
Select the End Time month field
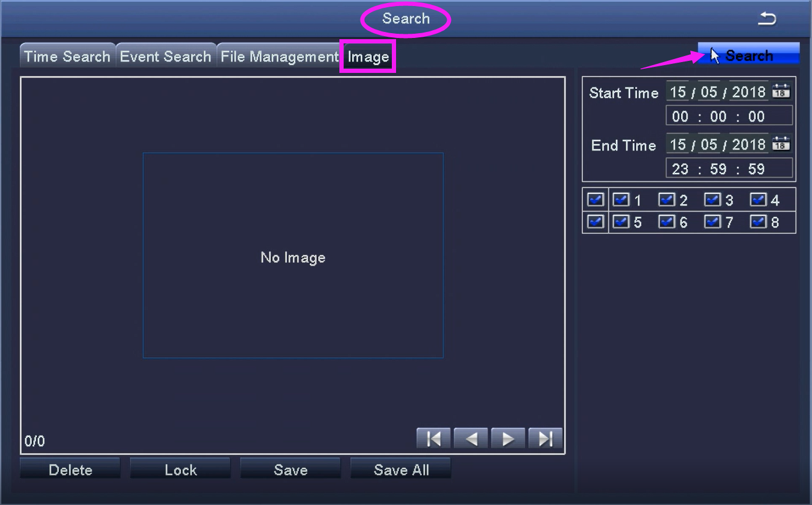(709, 144)
